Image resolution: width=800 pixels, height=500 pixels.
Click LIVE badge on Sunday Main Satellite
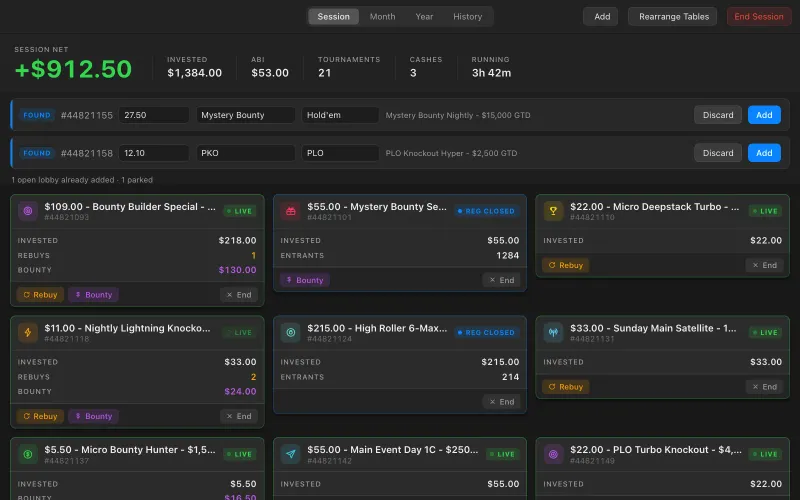coord(765,332)
